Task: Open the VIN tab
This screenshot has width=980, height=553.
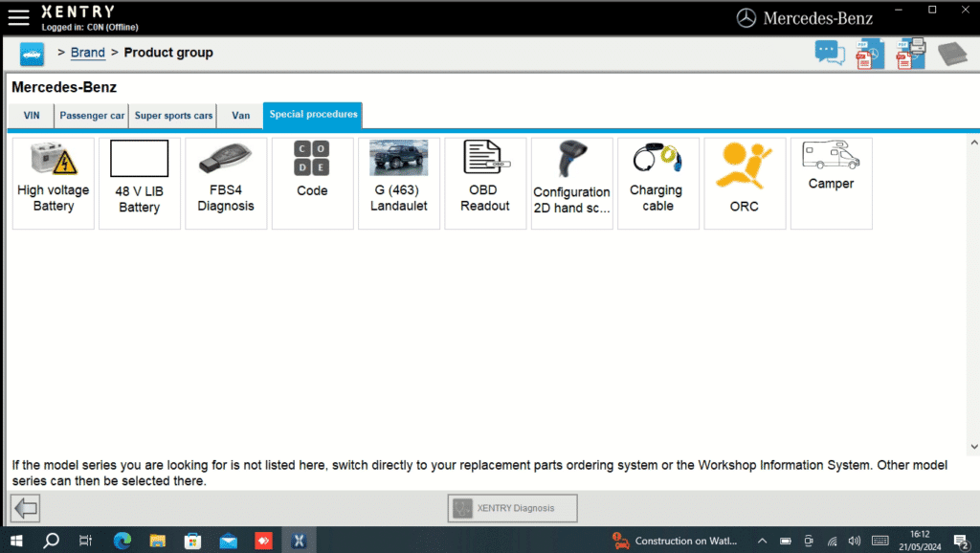Action: coord(31,115)
